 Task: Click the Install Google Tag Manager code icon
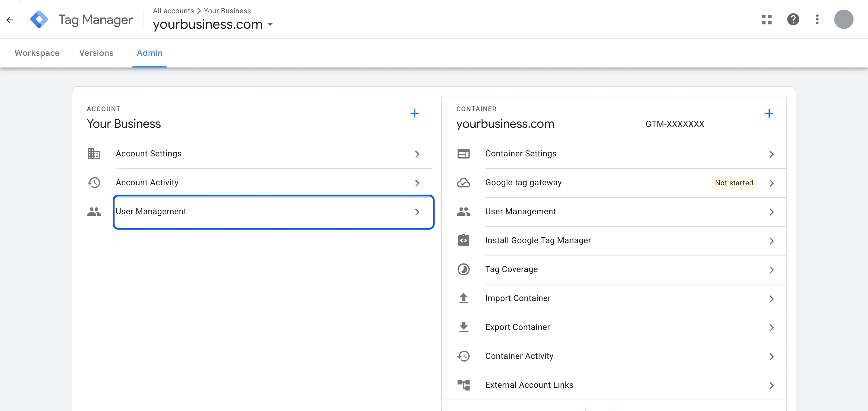[x=463, y=240]
